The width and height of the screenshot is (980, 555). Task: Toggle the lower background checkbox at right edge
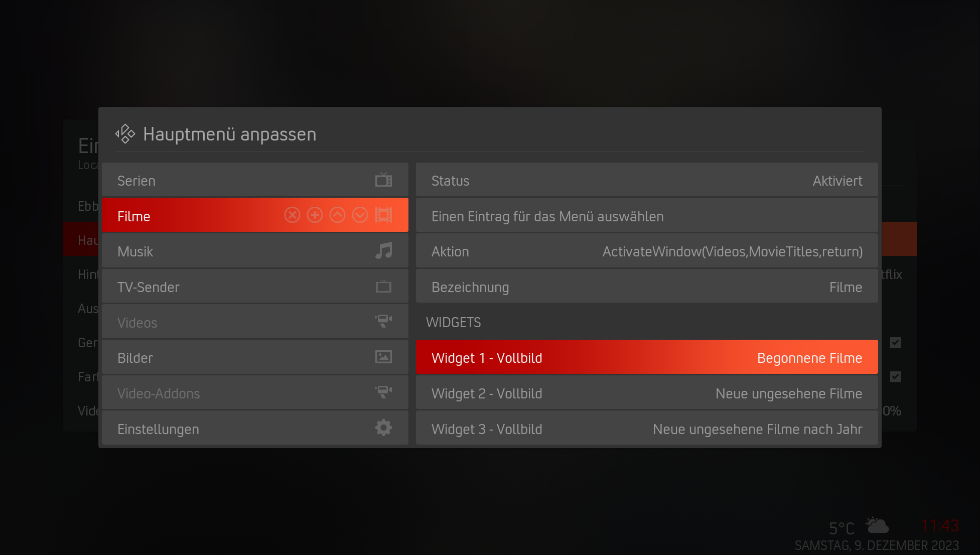tap(895, 376)
